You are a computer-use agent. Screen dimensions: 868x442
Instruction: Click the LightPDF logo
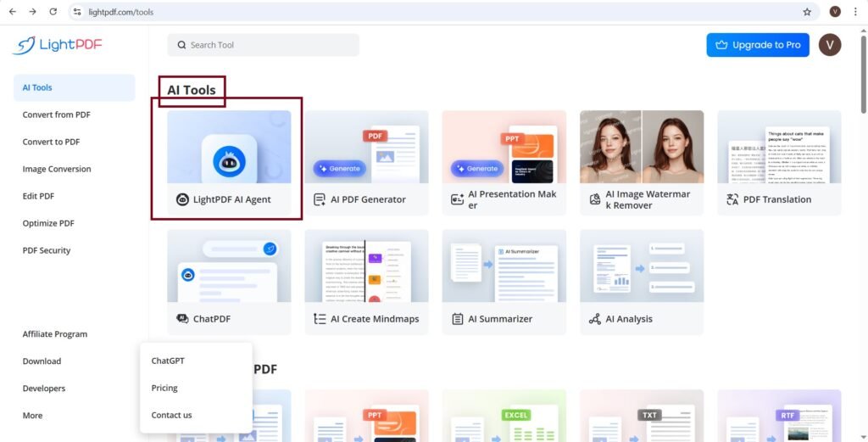point(58,45)
